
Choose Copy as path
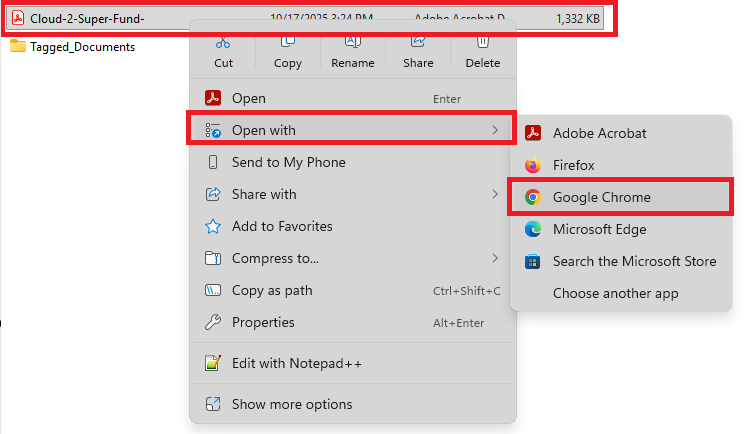pyautogui.click(x=272, y=290)
